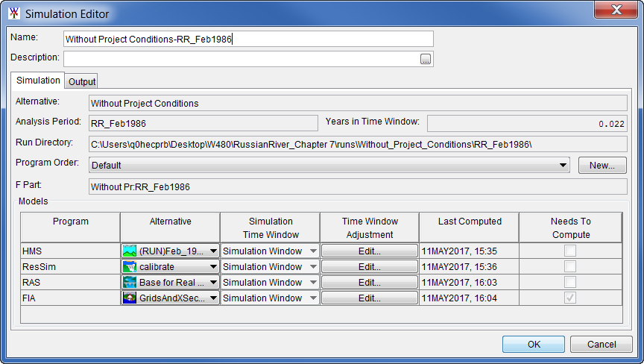Click the Alternative field Without Project Conditions
The height and width of the screenshot is (364, 644).
pyautogui.click(x=358, y=103)
